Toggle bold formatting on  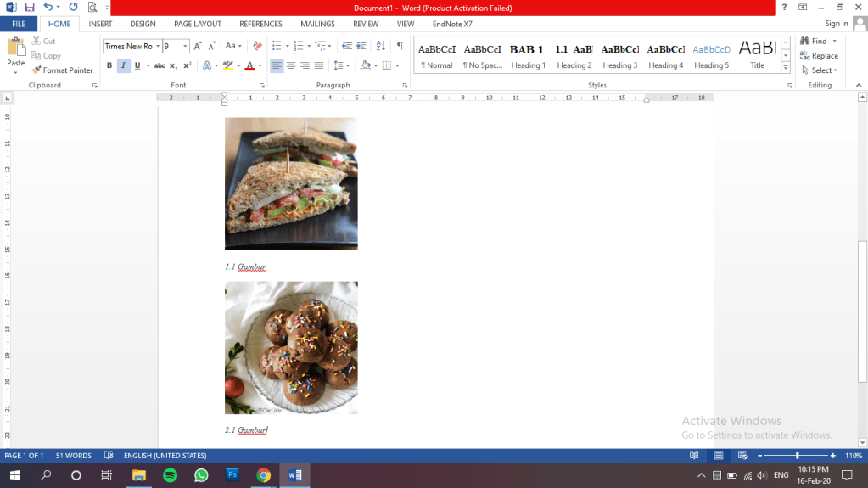109,65
